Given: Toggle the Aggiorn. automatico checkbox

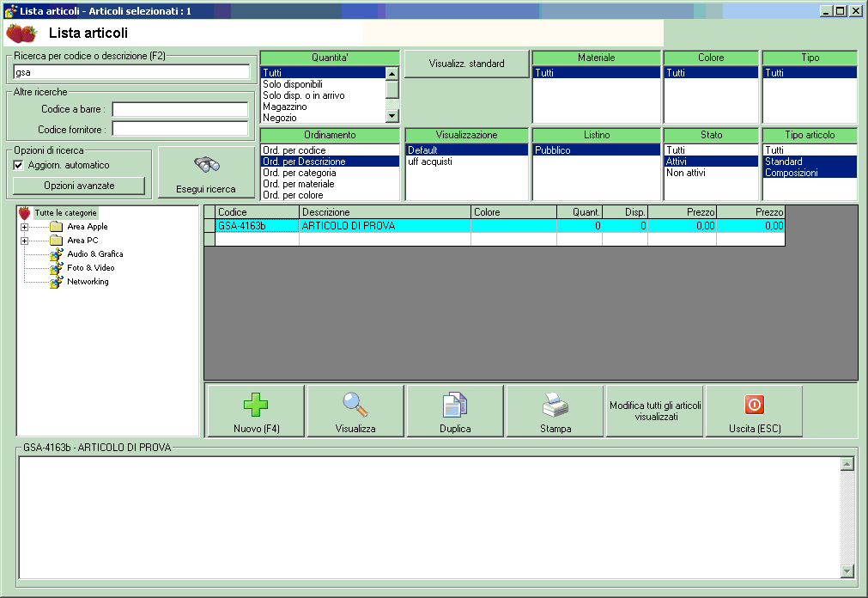Looking at the screenshot, I should (19, 165).
